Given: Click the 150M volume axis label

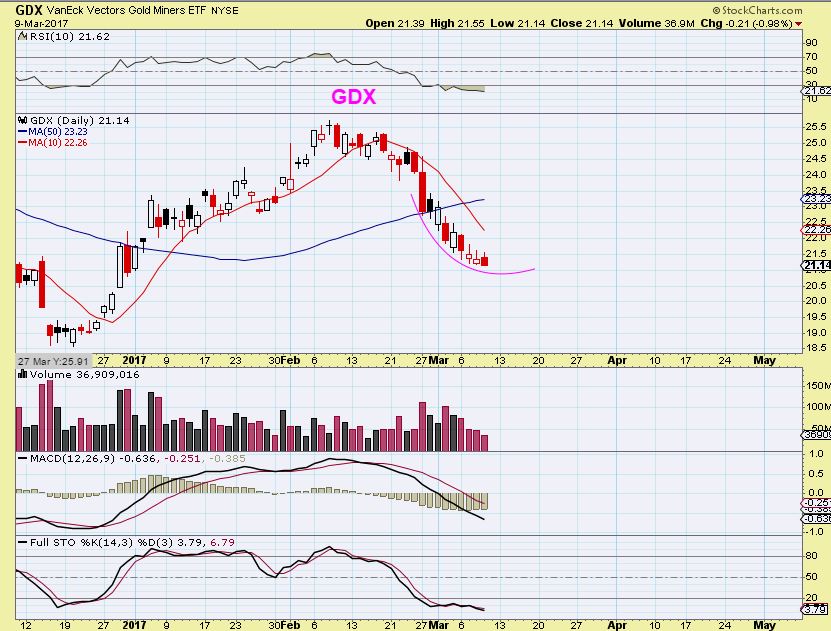Looking at the screenshot, I should pos(817,385).
